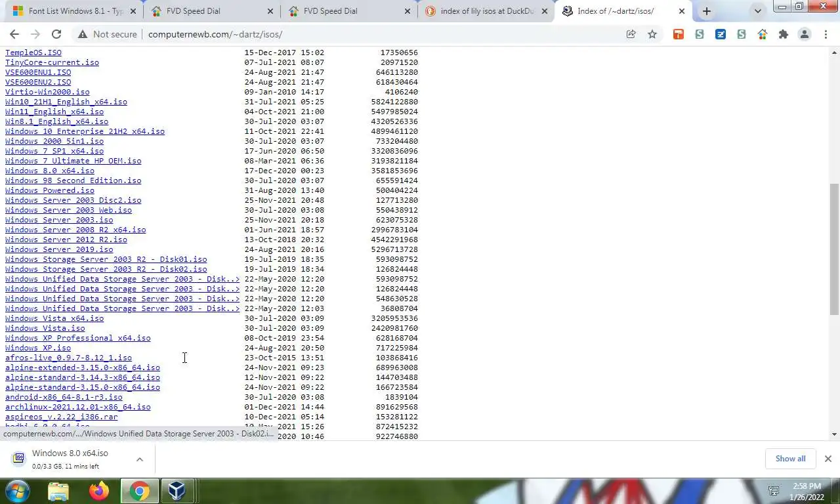Open Windows_2000_5in1.iso link
Screen dimensions: 840x504
[54, 141]
